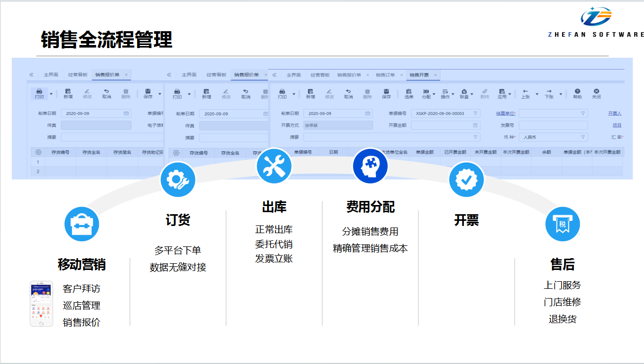Switch to the 销售订单 tab
The width and height of the screenshot is (644, 364).
click(x=385, y=75)
